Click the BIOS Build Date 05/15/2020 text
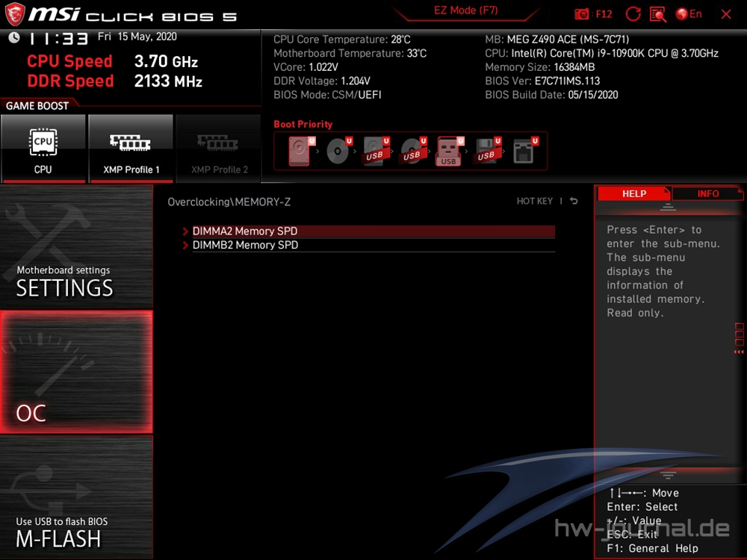The height and width of the screenshot is (560, 747). pos(551,95)
